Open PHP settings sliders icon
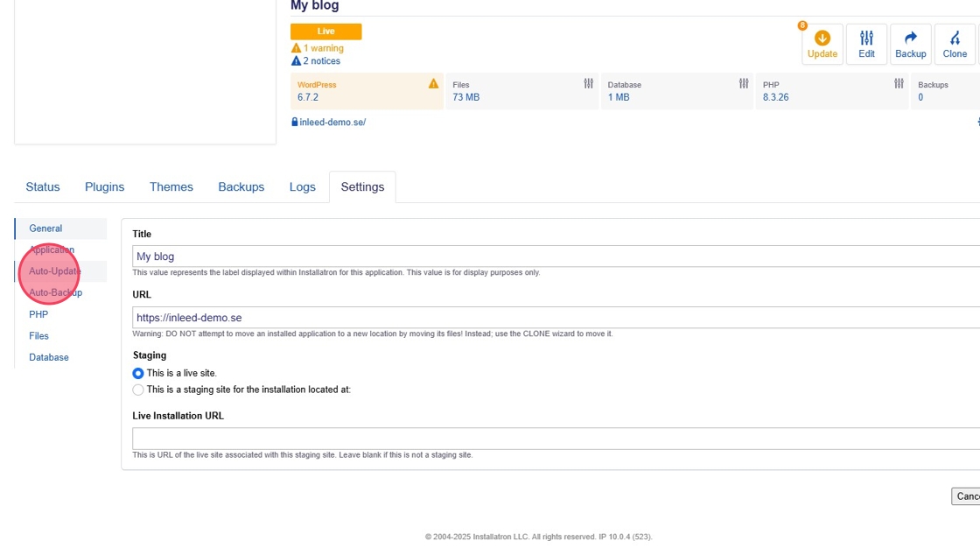Screen dimensions: 980x548 pos(899,84)
